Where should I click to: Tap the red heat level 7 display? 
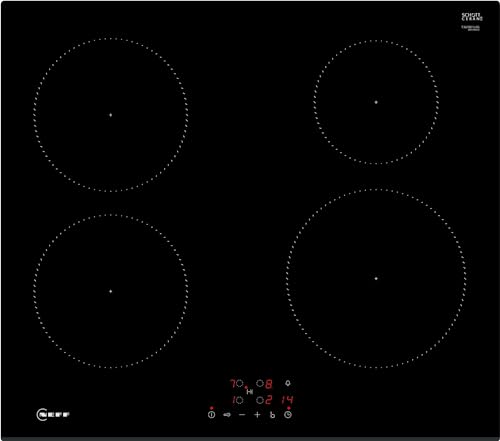pyautogui.click(x=233, y=383)
